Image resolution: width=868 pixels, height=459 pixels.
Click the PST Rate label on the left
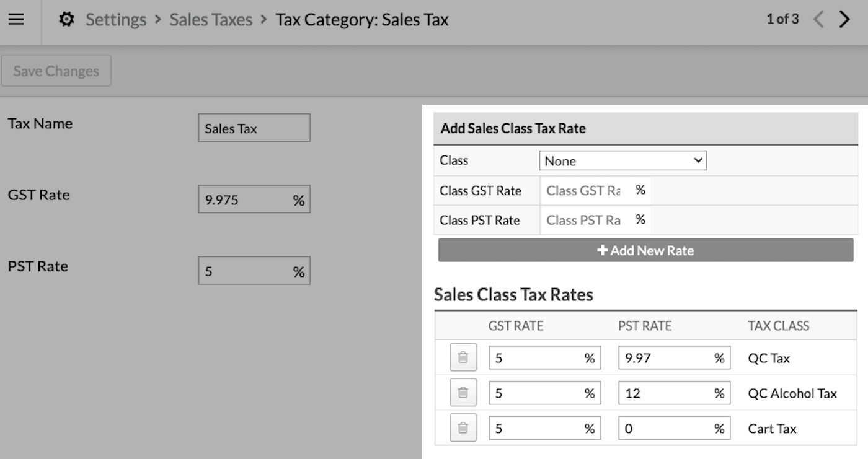click(38, 266)
